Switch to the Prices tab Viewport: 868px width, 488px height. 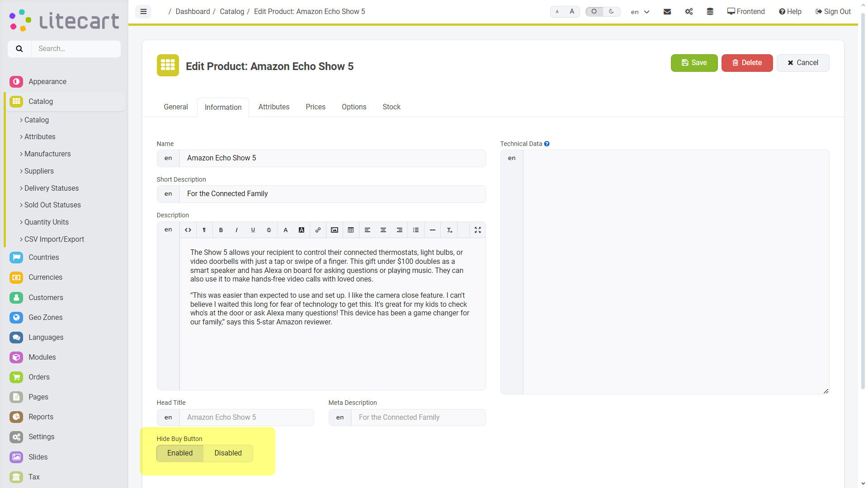click(x=315, y=107)
